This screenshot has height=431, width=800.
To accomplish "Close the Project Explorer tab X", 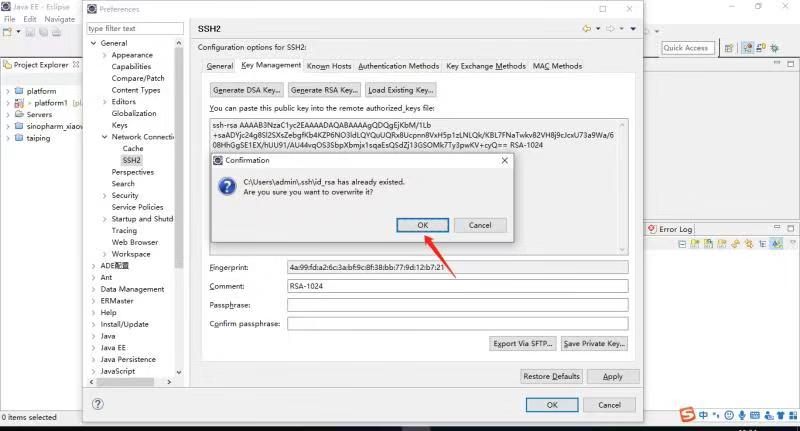I will [76, 64].
